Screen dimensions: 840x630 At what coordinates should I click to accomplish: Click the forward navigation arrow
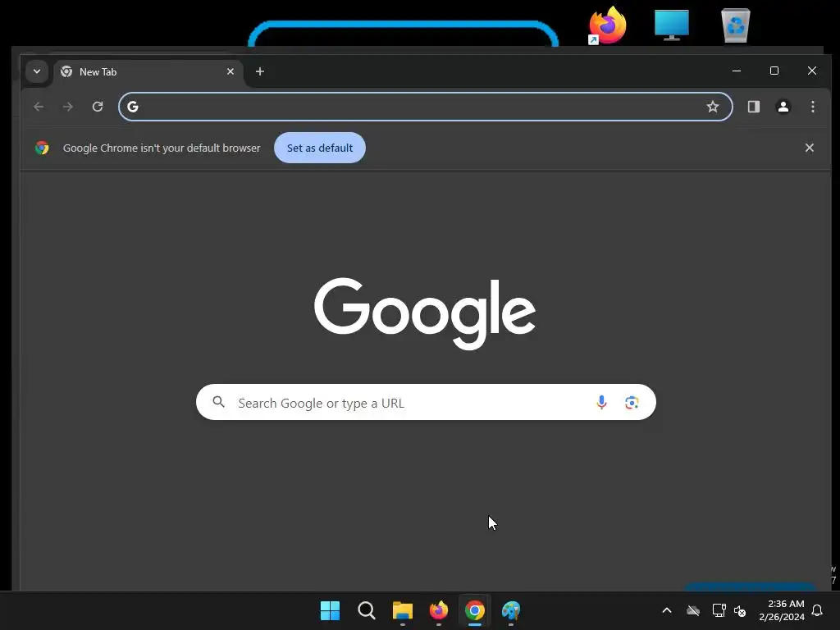pos(68,107)
